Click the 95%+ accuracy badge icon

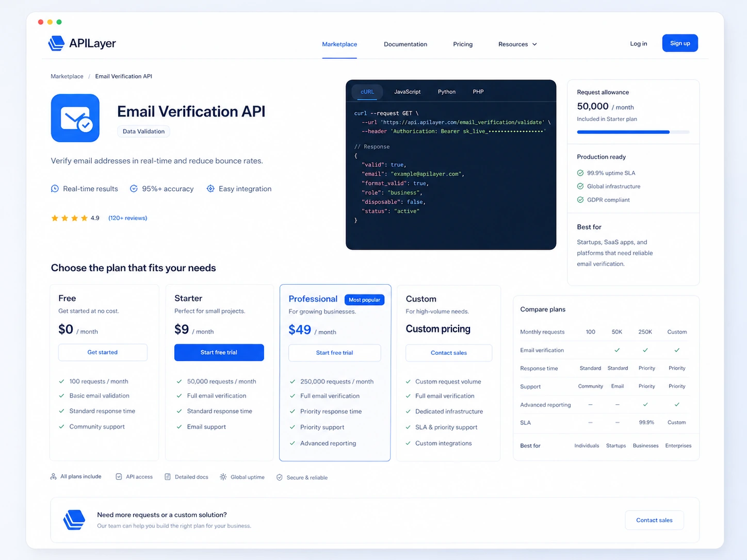click(134, 189)
